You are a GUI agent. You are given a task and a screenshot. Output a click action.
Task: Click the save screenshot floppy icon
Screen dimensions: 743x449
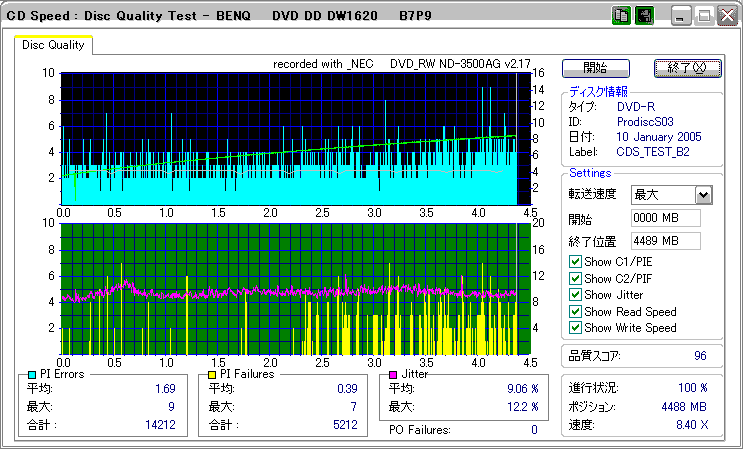(645, 16)
